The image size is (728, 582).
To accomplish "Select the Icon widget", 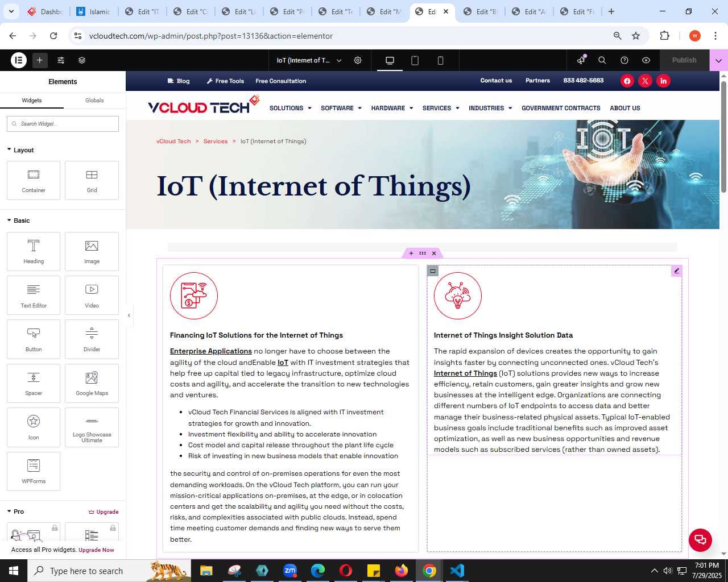I will [x=34, y=427].
